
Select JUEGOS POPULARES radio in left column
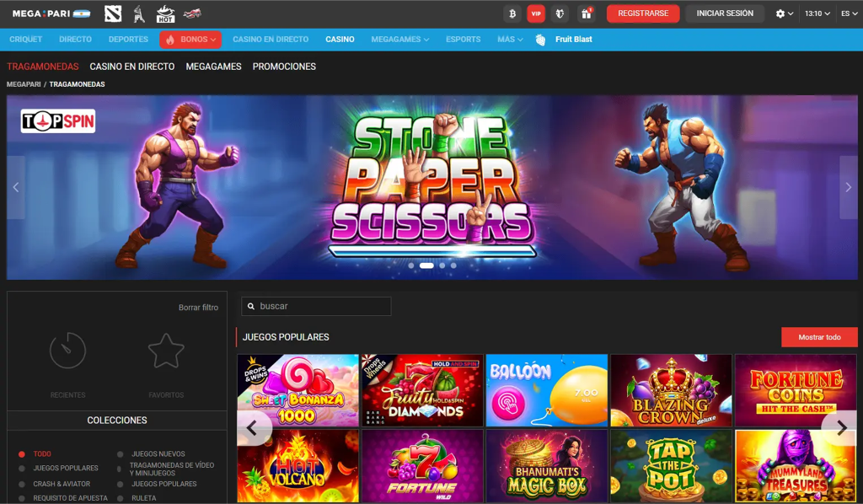[21, 469]
